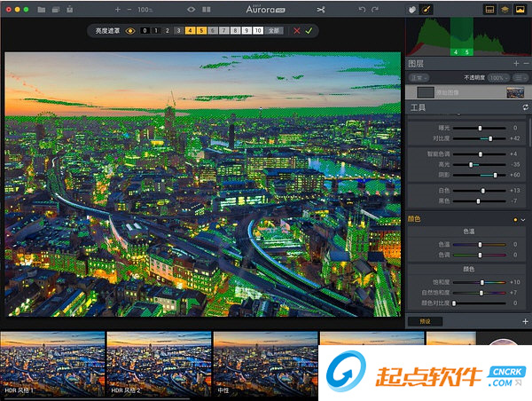532x401 pixels.
Task: Select luminosity zone 10
Action: [x=258, y=30]
